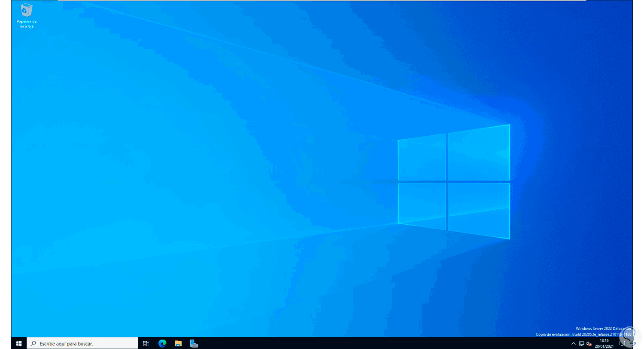Click the muted volume speaker icon
This screenshot has height=349, width=644.
tap(589, 343)
